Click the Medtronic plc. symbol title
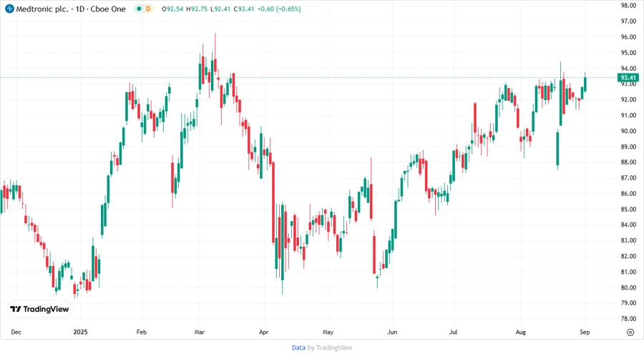 pyautogui.click(x=42, y=9)
